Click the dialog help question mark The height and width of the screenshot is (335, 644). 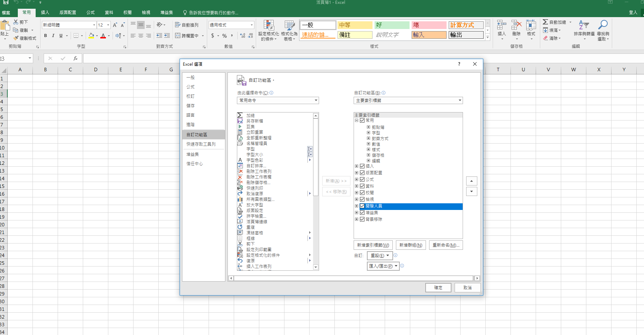click(x=459, y=64)
